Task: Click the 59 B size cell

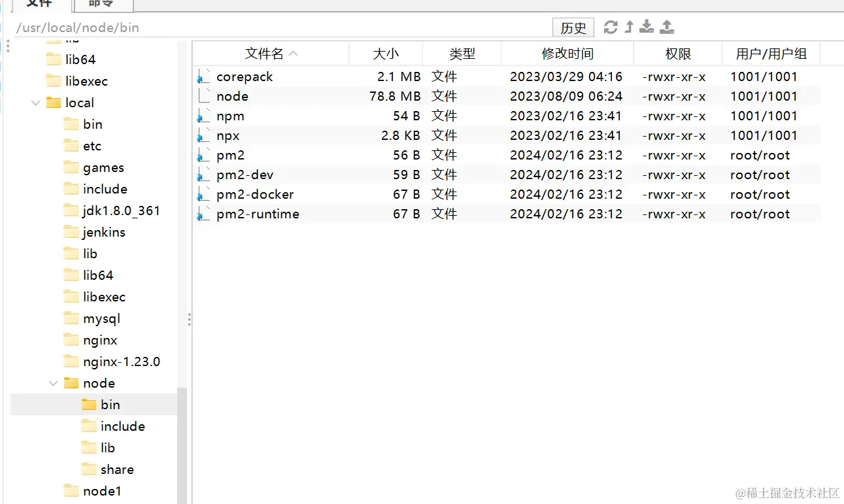Action: 407,175
